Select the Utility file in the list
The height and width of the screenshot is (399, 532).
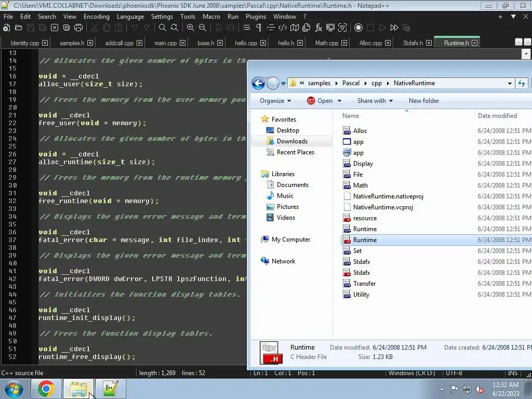(361, 295)
